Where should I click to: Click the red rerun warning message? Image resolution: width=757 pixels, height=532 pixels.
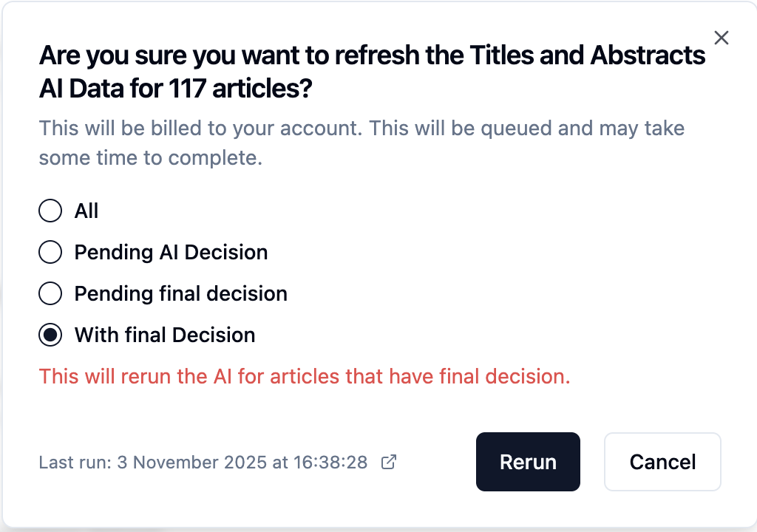pos(305,377)
